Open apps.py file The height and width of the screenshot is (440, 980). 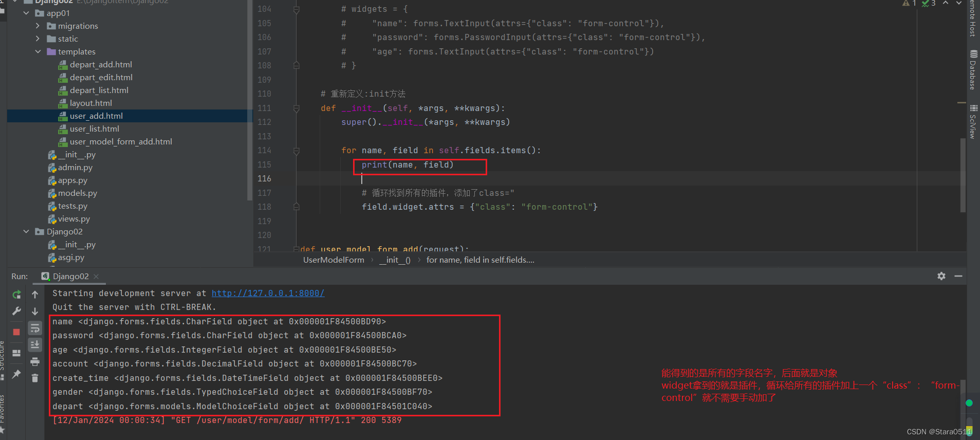[x=72, y=180]
